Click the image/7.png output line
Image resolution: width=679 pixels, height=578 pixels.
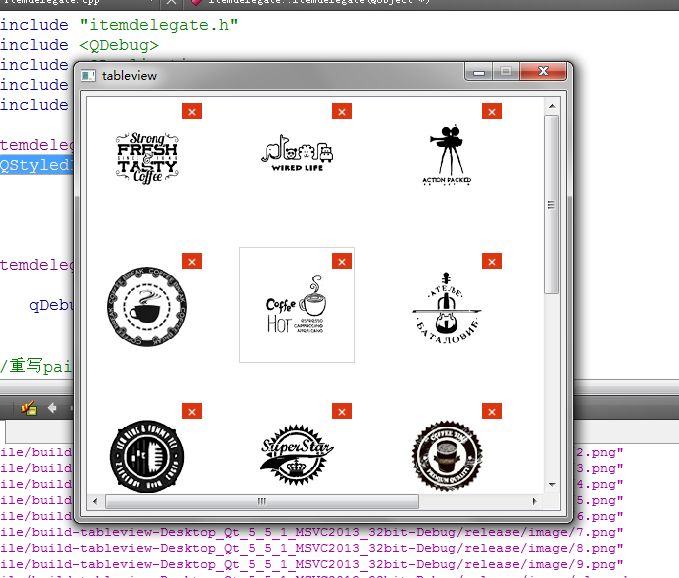pos(311,532)
